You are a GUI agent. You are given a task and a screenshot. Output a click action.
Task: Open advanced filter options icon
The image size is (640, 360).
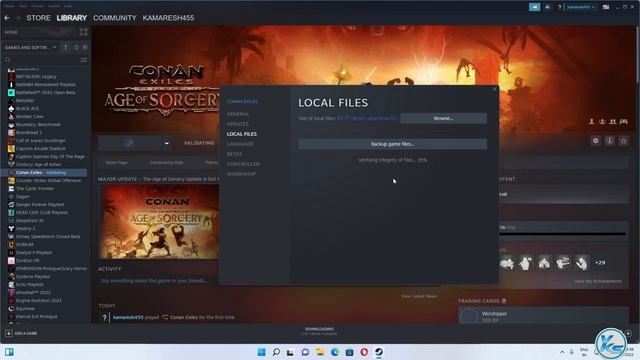click(x=83, y=60)
